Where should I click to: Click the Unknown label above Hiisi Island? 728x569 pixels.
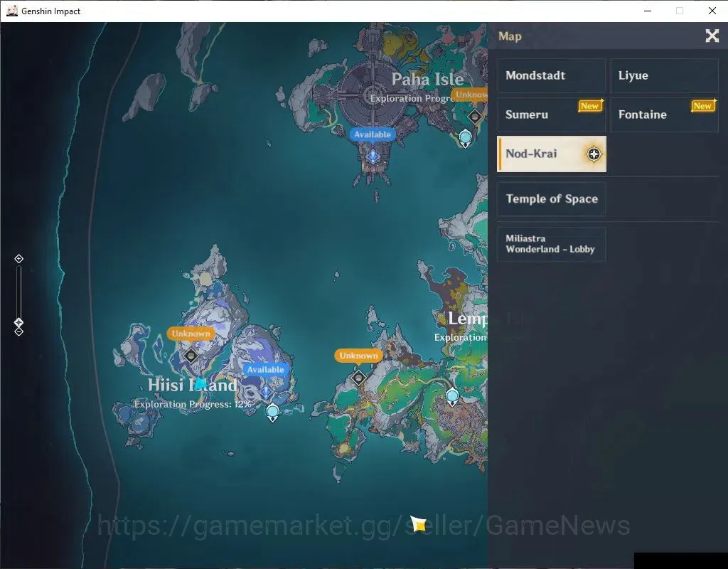click(191, 334)
